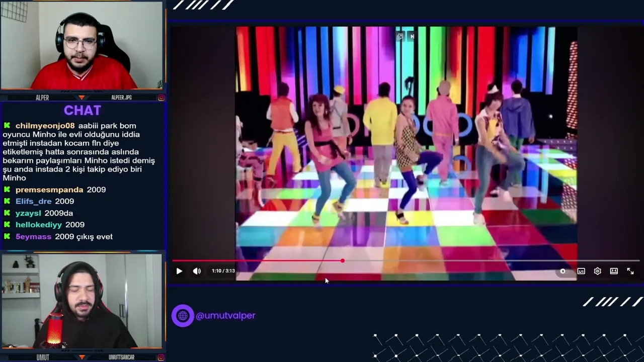Click orange triangle under Alper's webcam

[82, 98]
